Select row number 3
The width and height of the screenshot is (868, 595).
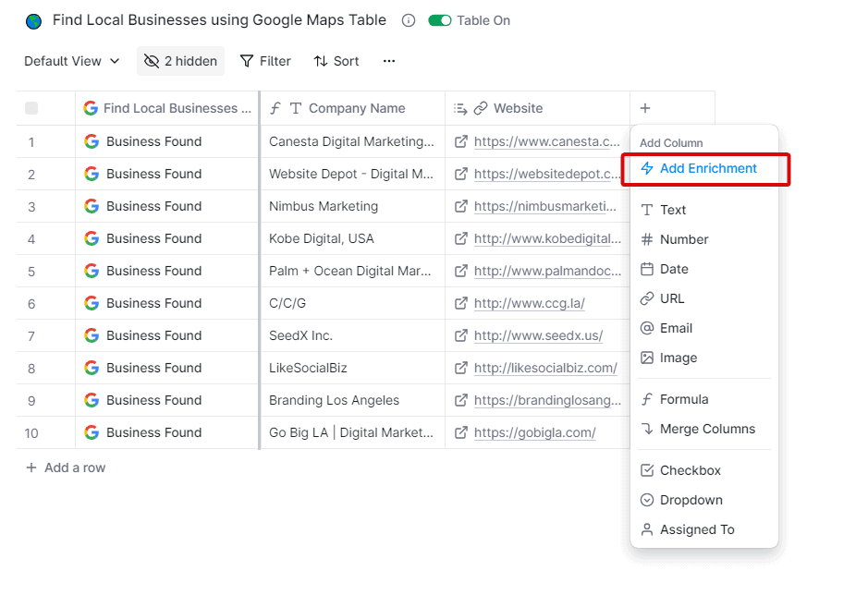pyautogui.click(x=31, y=207)
